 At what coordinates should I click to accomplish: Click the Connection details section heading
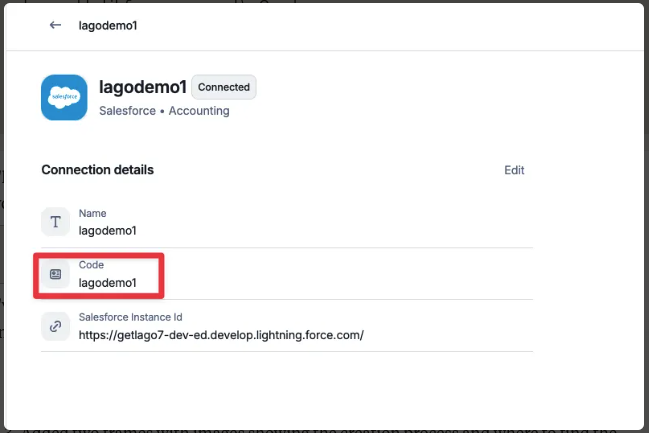(98, 170)
